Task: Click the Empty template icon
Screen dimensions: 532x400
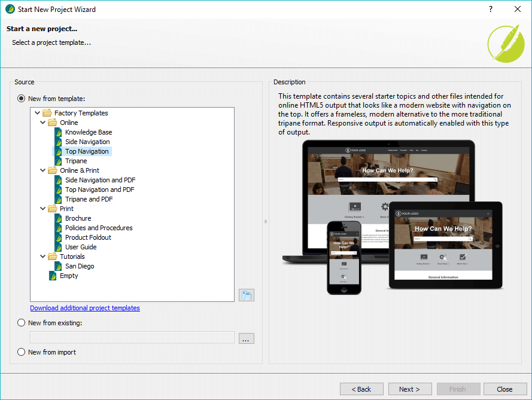Action: (53, 276)
